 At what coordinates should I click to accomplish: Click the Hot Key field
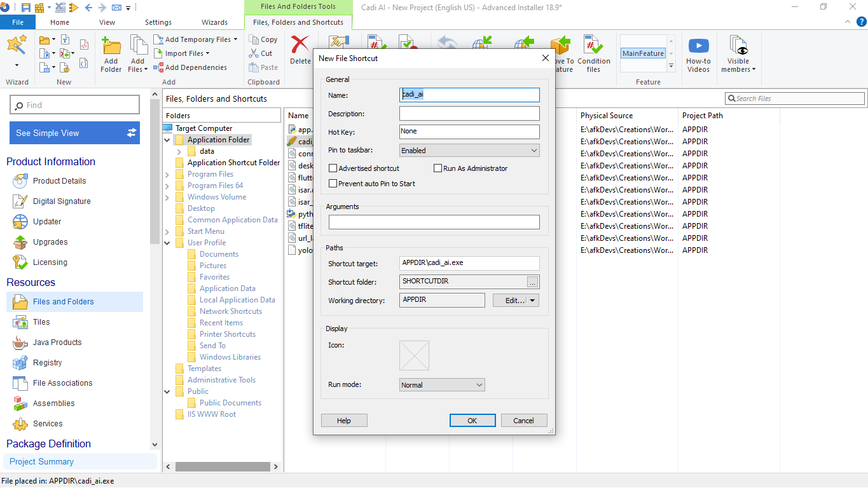(469, 132)
